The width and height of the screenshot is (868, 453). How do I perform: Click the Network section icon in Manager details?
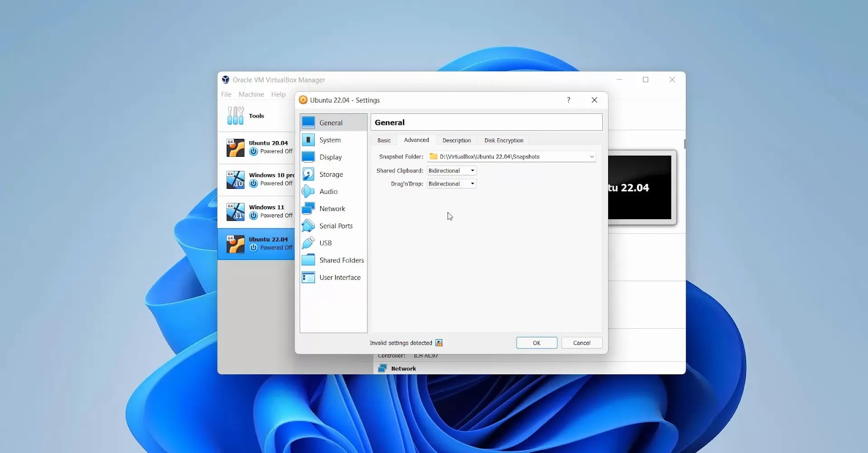pos(382,368)
